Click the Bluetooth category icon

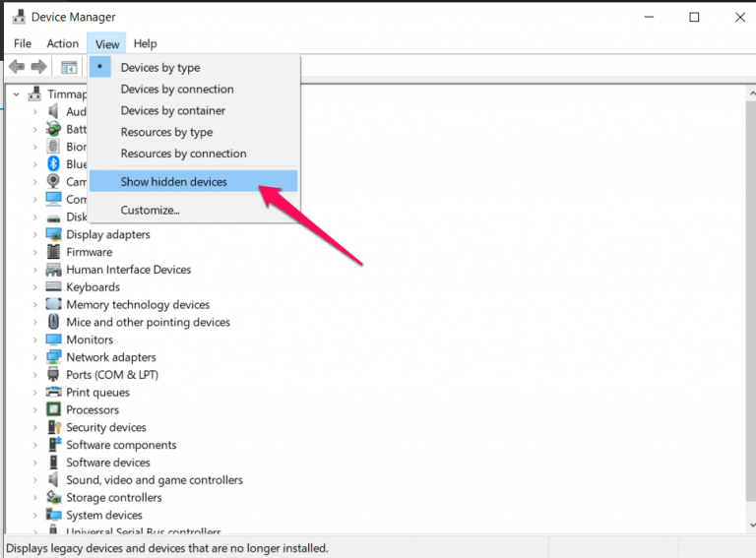point(53,163)
